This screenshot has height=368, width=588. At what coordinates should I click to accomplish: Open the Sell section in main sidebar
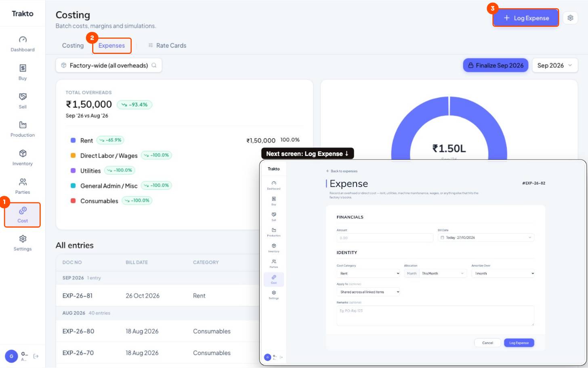[23, 101]
